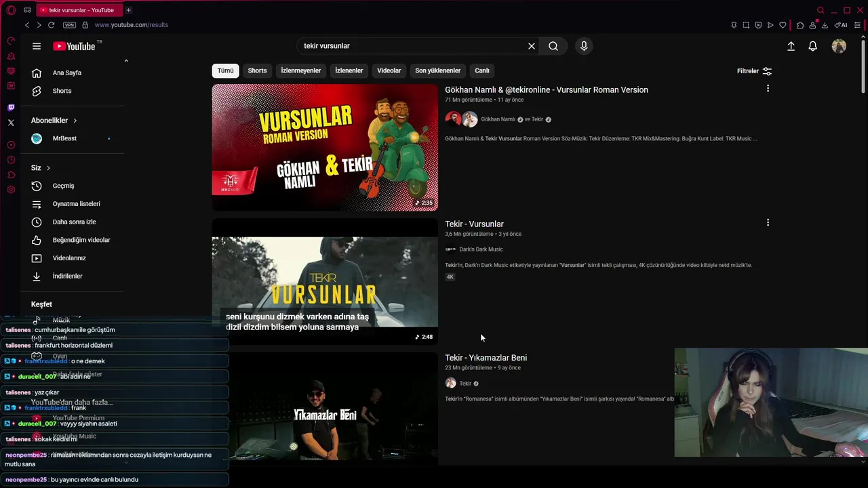
Task: Open GX Corner gamepad icon in tab bar
Action: click(27, 10)
